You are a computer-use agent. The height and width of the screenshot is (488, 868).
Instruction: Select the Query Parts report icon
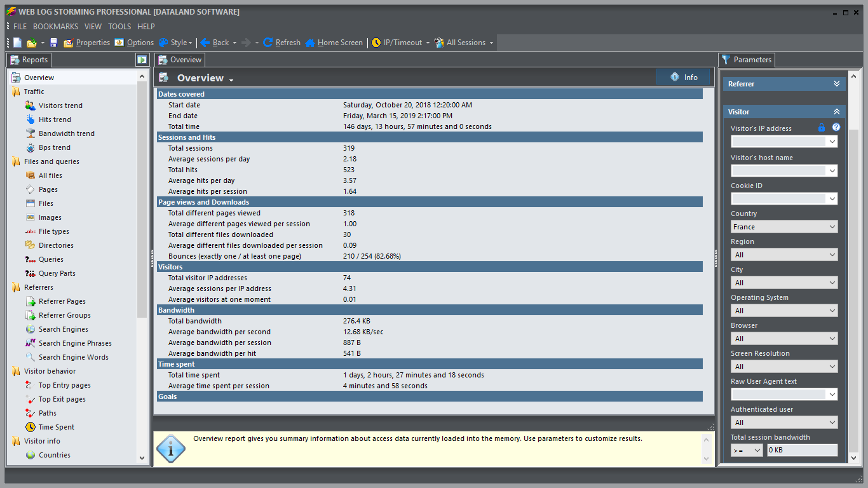pos(31,273)
